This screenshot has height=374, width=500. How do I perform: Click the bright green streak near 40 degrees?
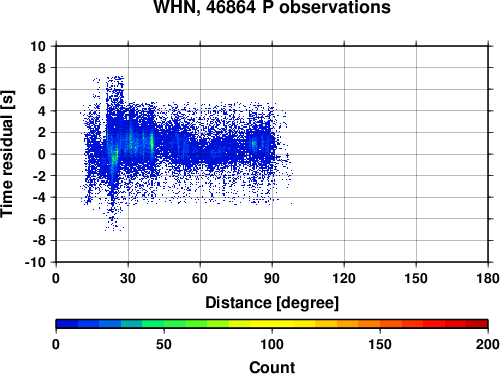152,143
